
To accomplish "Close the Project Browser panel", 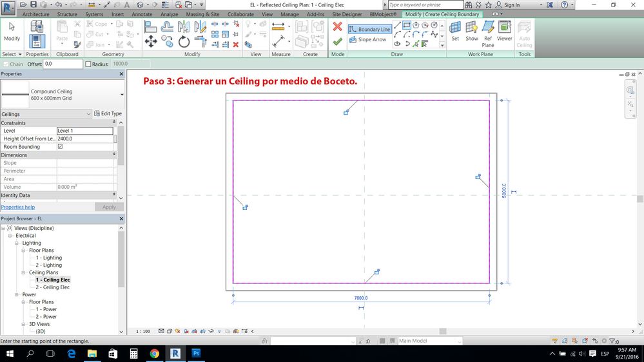I will 121,219.
